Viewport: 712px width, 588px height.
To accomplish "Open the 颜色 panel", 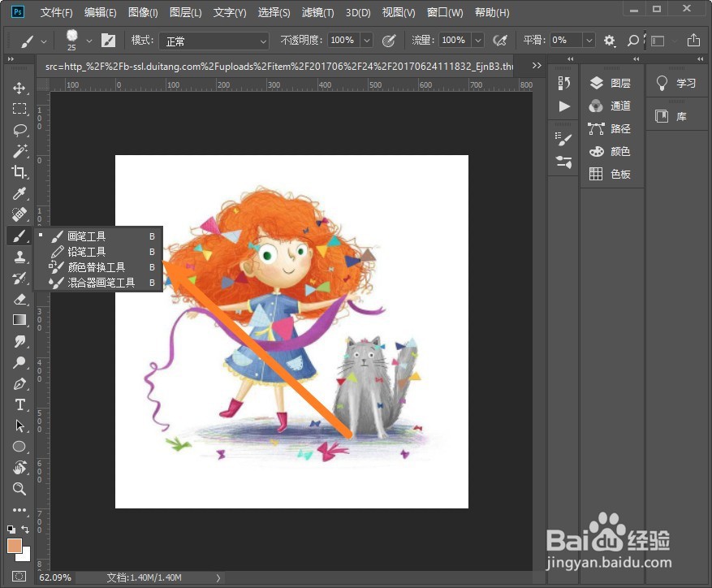I will click(611, 151).
